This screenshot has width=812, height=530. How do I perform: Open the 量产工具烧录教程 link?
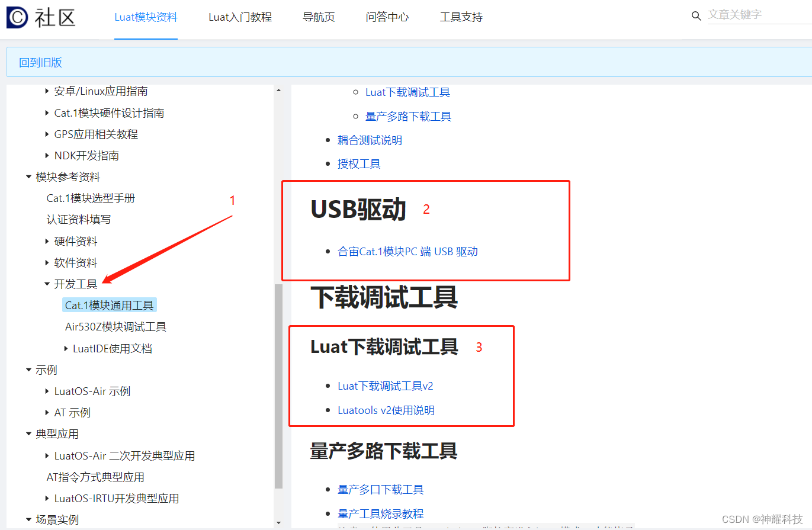pyautogui.click(x=381, y=514)
